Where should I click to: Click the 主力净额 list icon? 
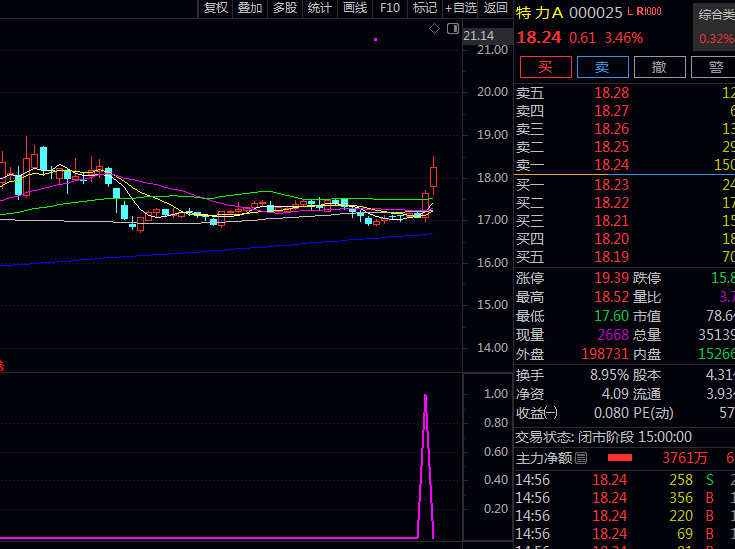581,458
